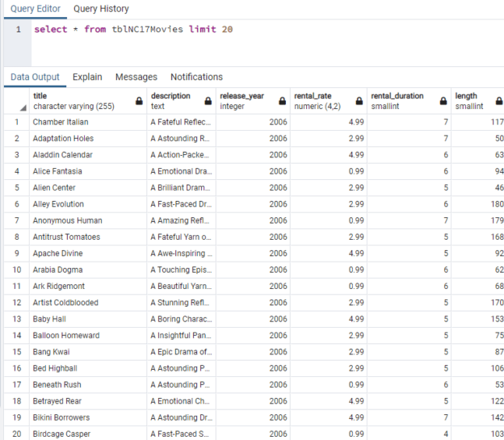Image resolution: width=504 pixels, height=440 pixels.
Task: Click release_year 2006 in Alien Center row
Action: (253, 187)
